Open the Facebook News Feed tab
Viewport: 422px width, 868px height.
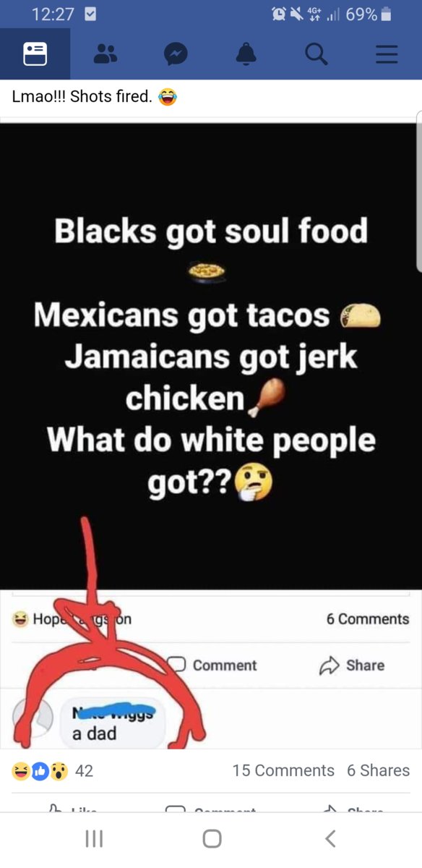(x=35, y=54)
